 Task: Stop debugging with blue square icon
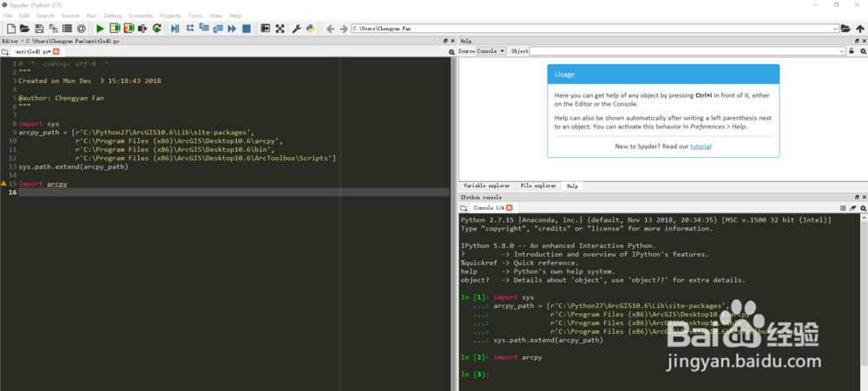pos(247,29)
